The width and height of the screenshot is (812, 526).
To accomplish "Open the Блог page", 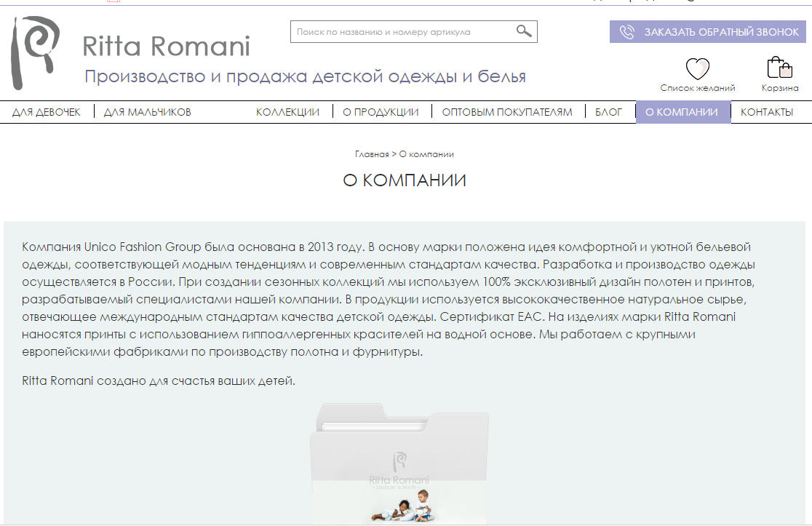I will pyautogui.click(x=608, y=112).
